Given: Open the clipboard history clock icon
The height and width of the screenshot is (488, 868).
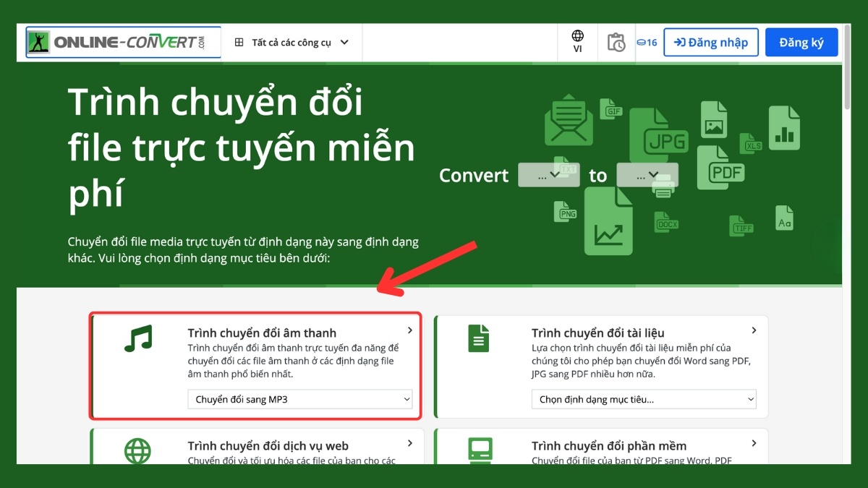Looking at the screenshot, I should point(616,43).
